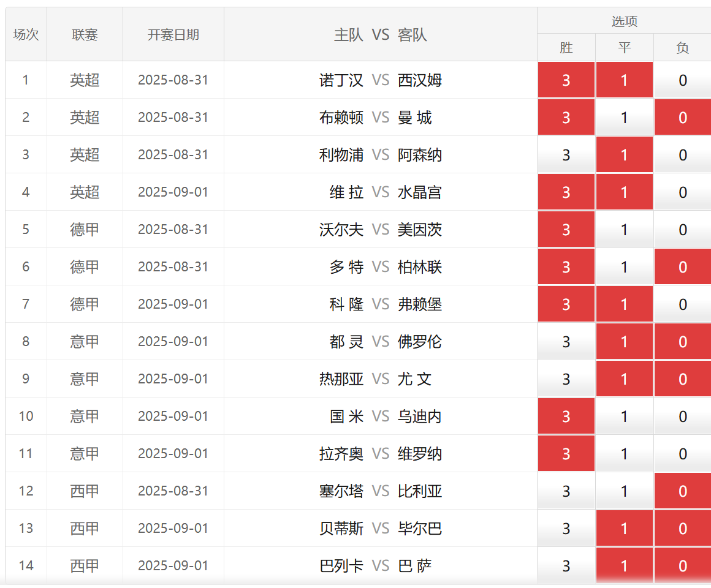Click away team name 柏林联
The width and height of the screenshot is (711, 588).
[x=419, y=267]
